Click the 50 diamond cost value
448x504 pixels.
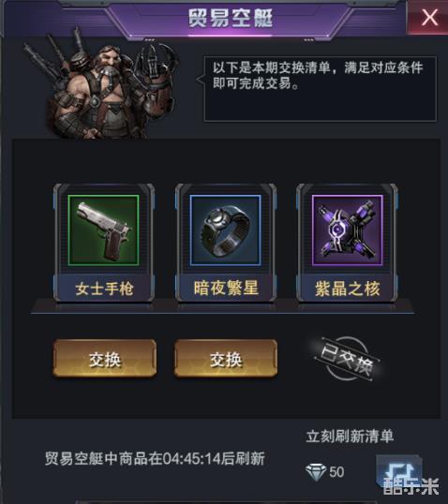pyautogui.click(x=336, y=472)
